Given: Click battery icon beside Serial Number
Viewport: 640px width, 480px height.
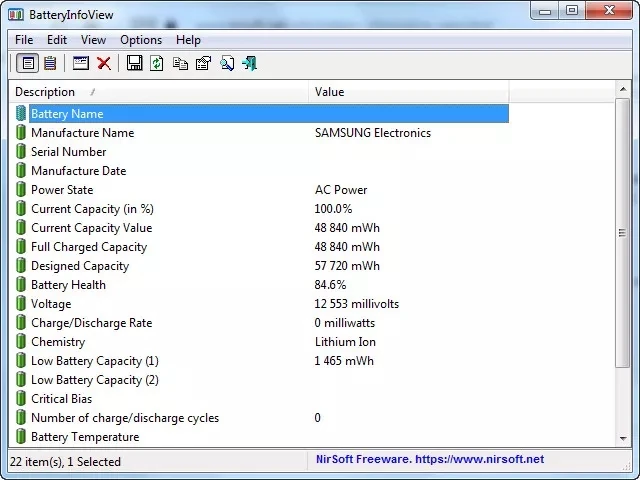Looking at the screenshot, I should coord(21,151).
